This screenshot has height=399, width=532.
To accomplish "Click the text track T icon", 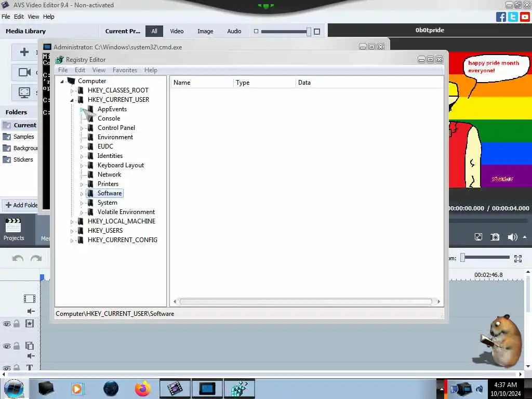I will pyautogui.click(x=30, y=367).
